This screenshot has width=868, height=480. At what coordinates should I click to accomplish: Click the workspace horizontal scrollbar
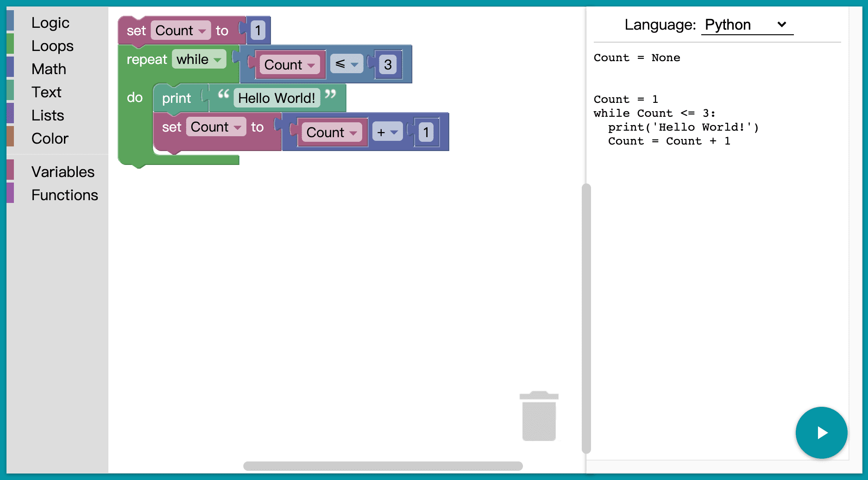pyautogui.click(x=383, y=466)
